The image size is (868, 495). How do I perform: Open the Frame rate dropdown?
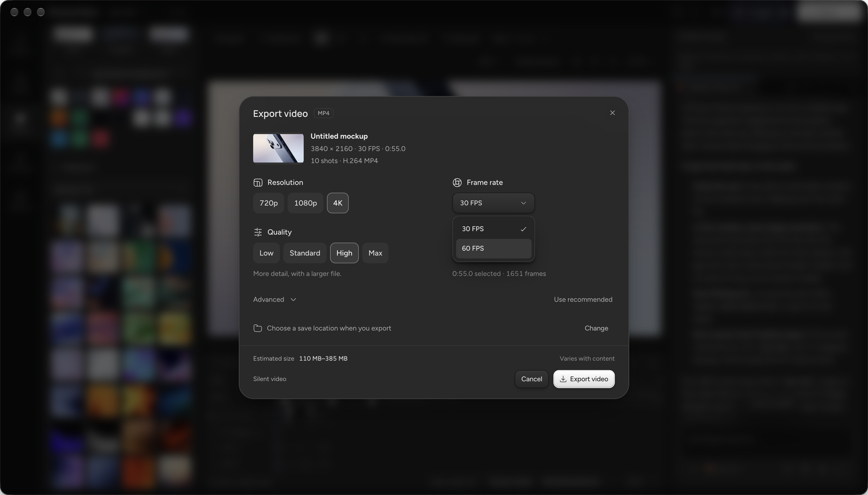[x=493, y=203]
